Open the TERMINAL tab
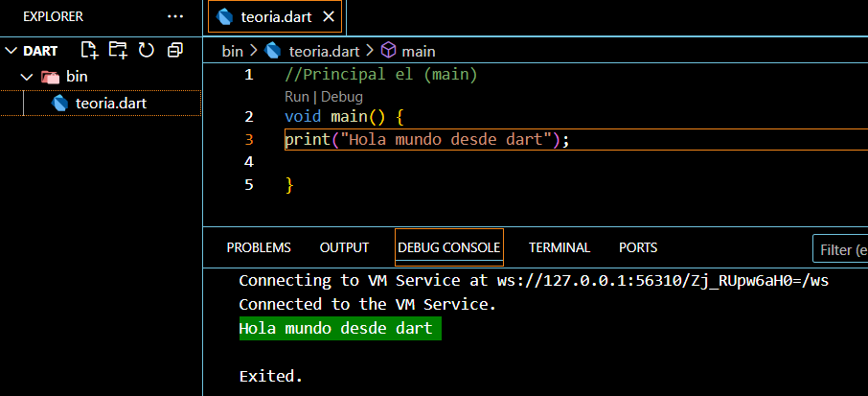 pyautogui.click(x=560, y=247)
